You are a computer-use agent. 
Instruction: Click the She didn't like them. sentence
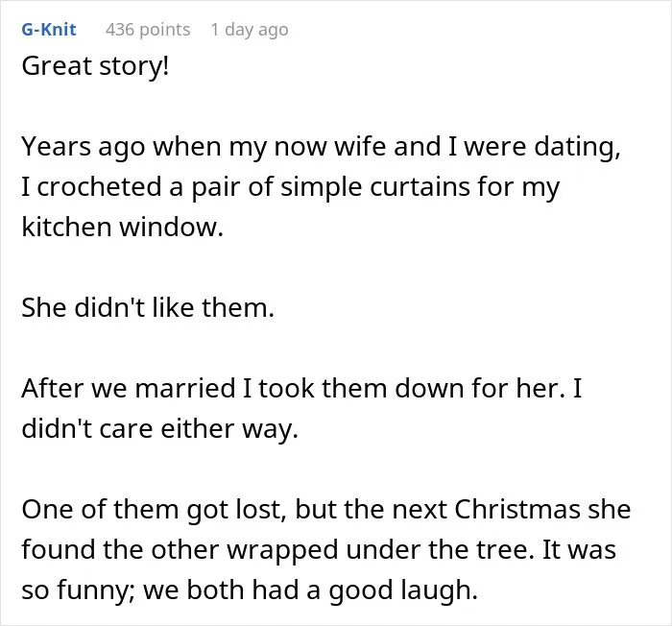point(148,307)
